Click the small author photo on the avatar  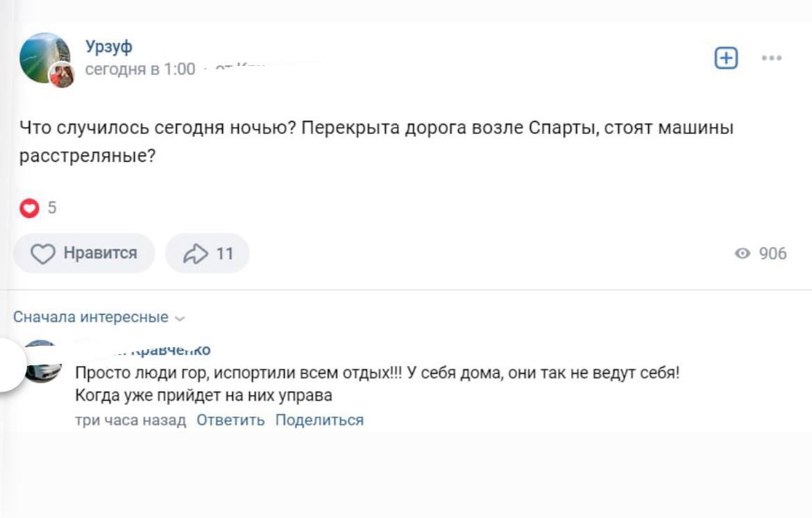[62, 75]
